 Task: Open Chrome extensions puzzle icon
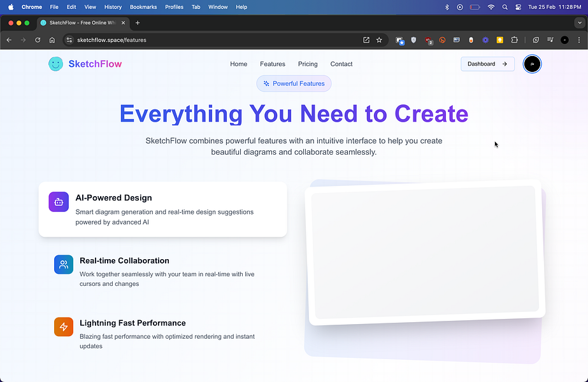point(515,40)
